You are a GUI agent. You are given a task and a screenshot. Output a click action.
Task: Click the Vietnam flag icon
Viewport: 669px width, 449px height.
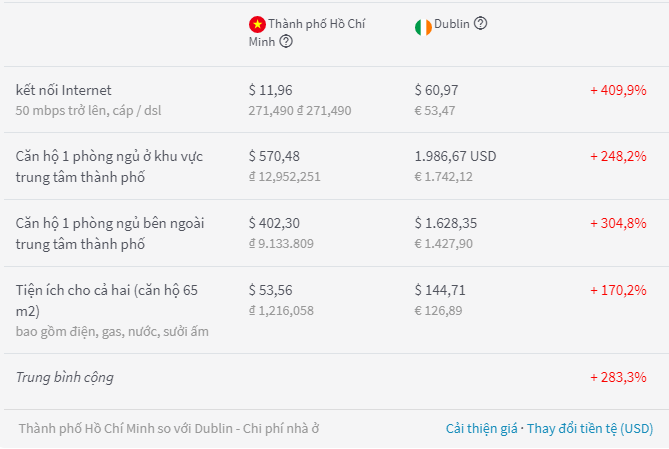click(x=257, y=24)
